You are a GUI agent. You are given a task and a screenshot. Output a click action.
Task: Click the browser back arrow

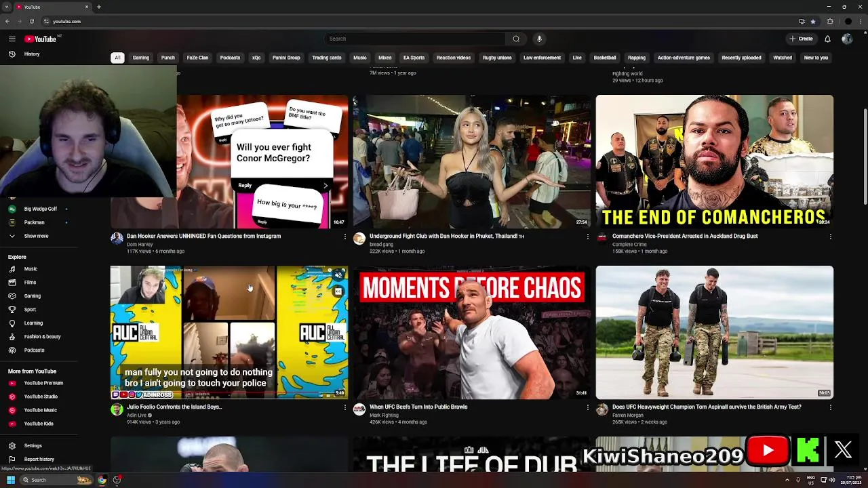click(x=7, y=21)
